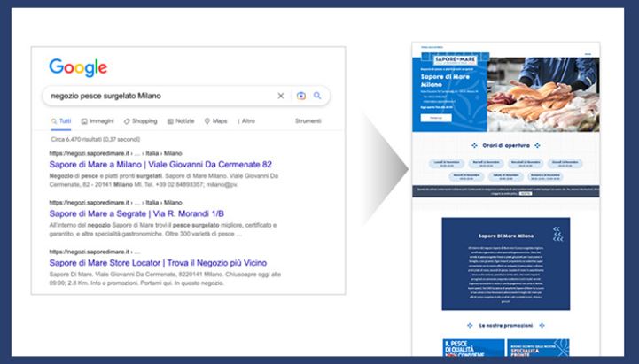
Task: Accept the cookie banner notice
Action: point(526,192)
